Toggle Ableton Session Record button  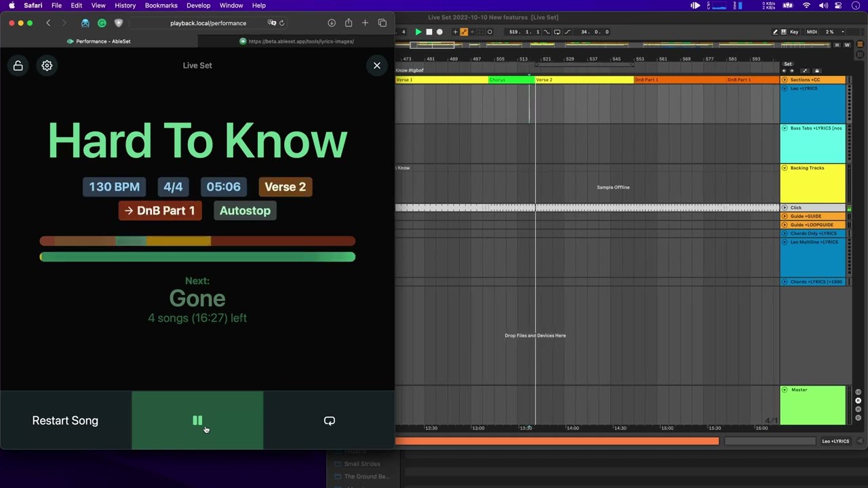(x=490, y=32)
